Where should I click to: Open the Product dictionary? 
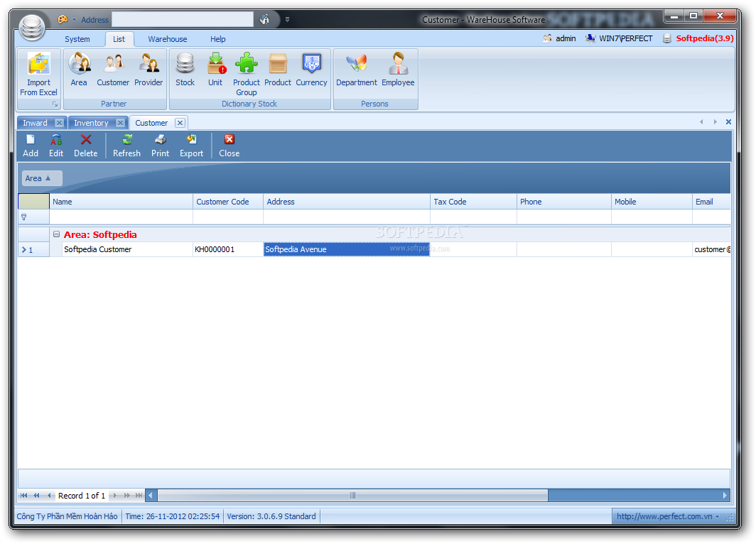278,70
